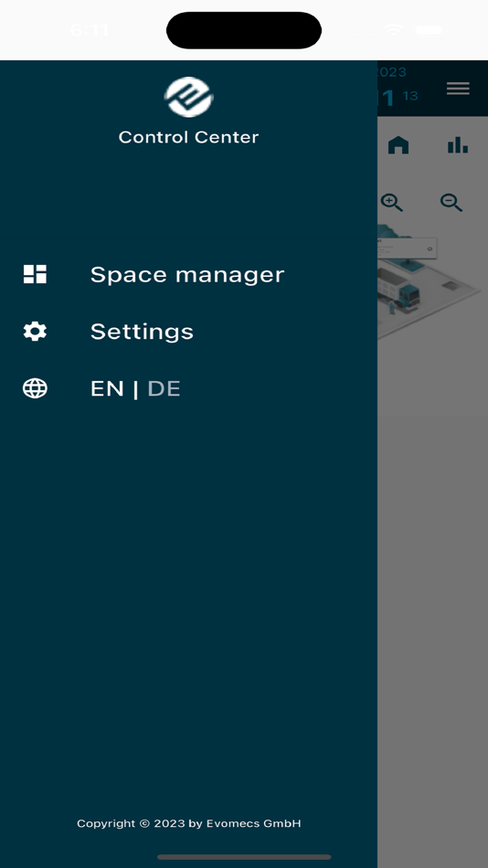Switch language to DE
Image resolution: width=488 pixels, height=868 pixels.
[164, 388]
